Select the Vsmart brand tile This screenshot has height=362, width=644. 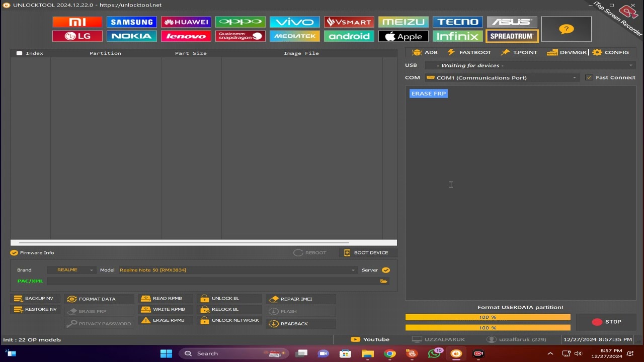point(349,22)
